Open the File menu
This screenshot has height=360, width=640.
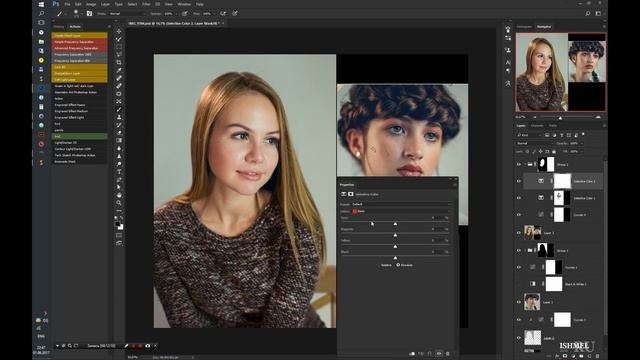point(67,4)
